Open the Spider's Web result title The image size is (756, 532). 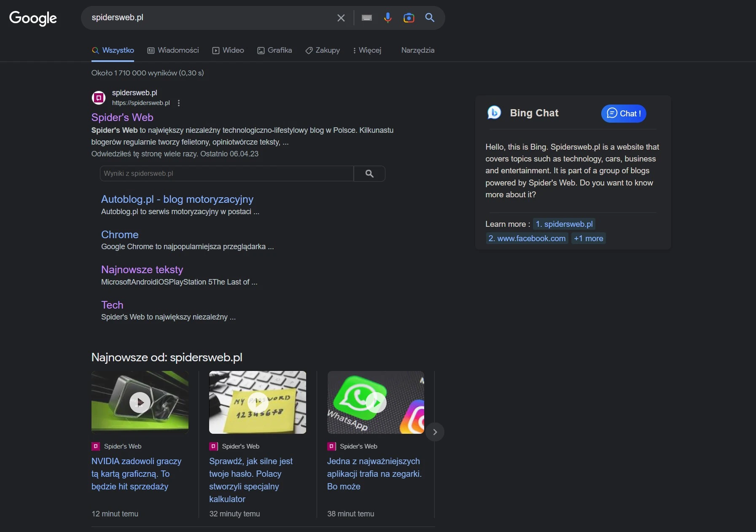pyautogui.click(x=122, y=117)
